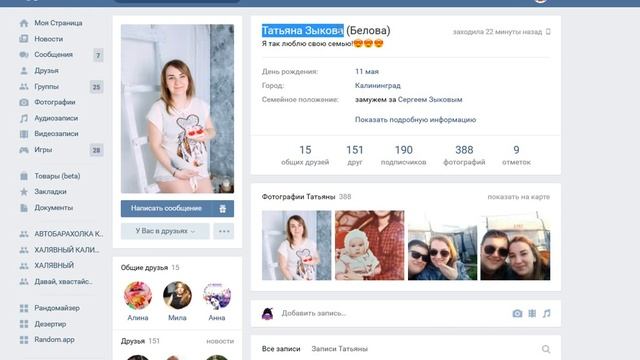
Task: Open the baby photo thumbnail
Action: pyautogui.click(x=369, y=245)
